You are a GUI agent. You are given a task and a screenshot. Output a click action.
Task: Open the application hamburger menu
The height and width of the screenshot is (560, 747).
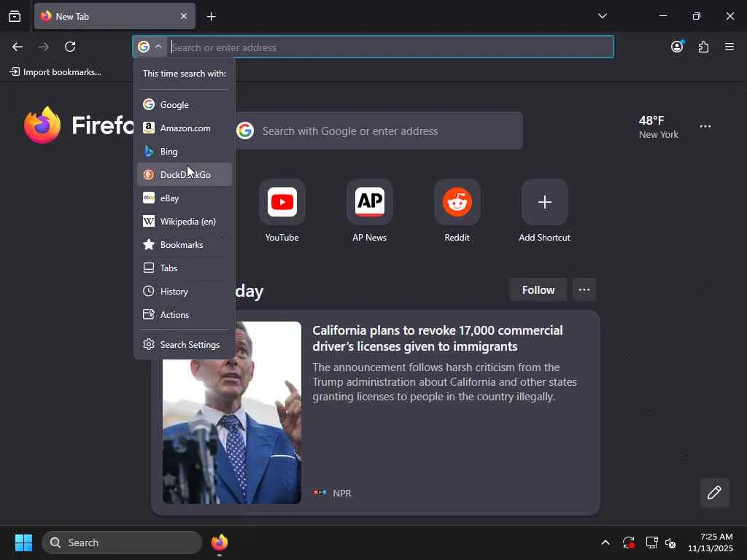(x=729, y=47)
